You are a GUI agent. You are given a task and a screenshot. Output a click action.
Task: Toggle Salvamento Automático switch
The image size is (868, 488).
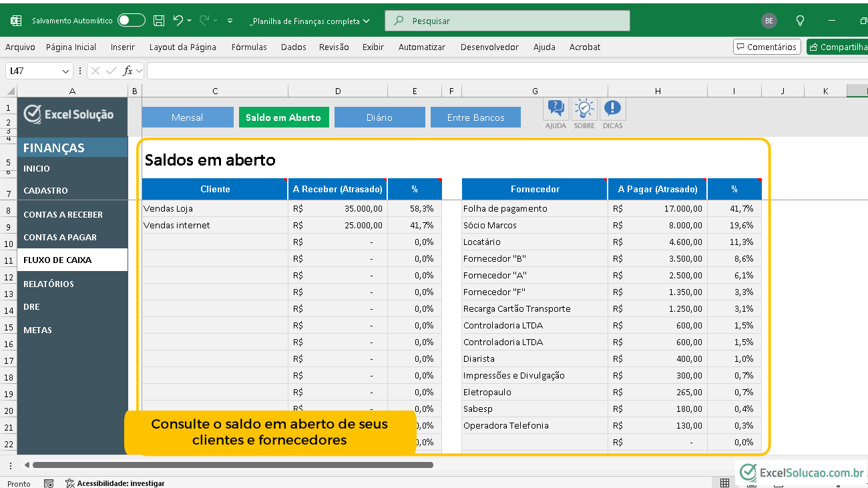click(132, 21)
